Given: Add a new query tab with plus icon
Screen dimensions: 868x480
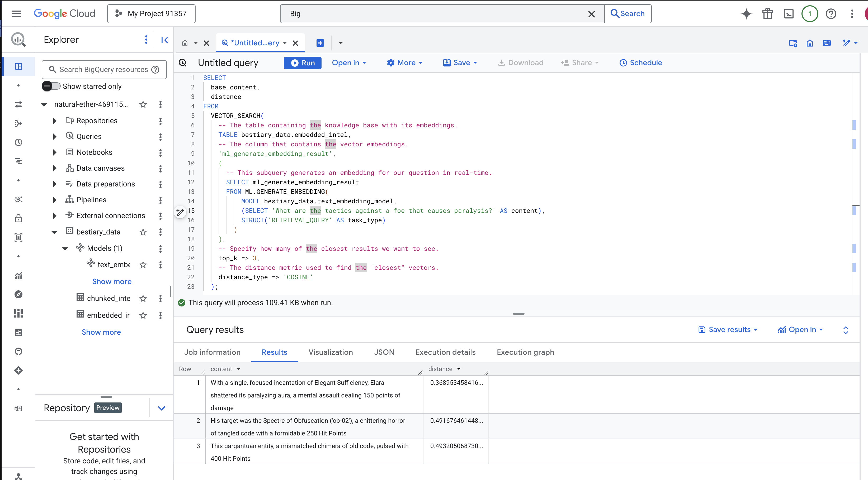Looking at the screenshot, I should [320, 43].
